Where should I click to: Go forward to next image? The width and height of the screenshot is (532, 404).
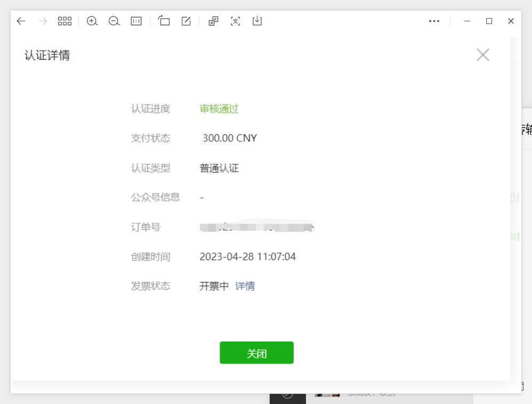tap(43, 21)
